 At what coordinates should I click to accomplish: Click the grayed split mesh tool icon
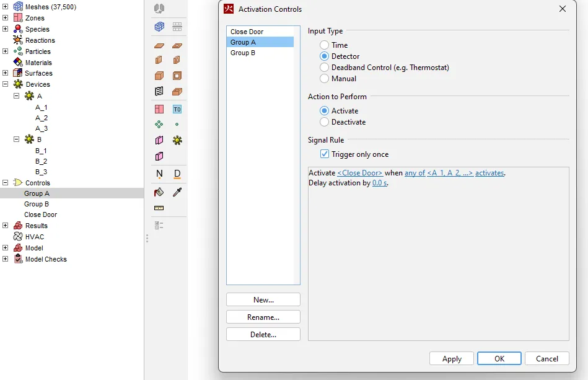pyautogui.click(x=177, y=27)
